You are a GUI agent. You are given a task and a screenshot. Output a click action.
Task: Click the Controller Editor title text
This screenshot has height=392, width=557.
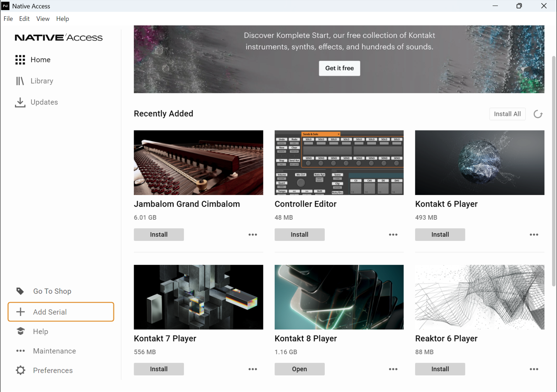coord(306,204)
